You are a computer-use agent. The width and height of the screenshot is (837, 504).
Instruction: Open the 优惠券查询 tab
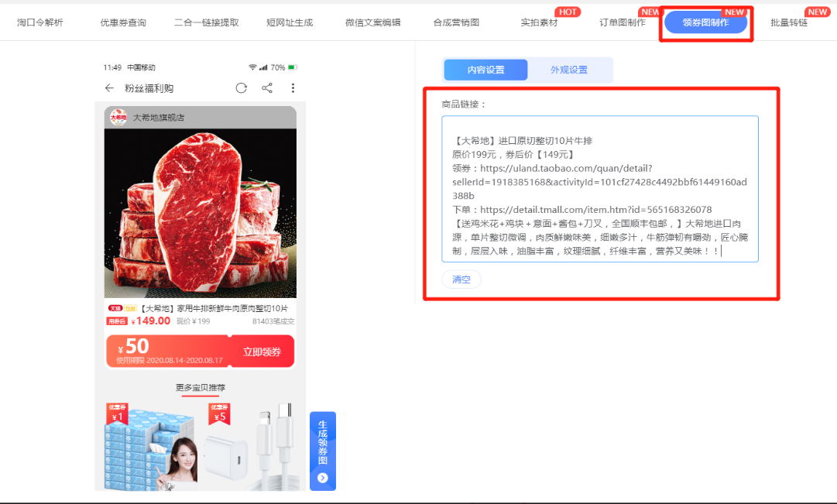123,22
